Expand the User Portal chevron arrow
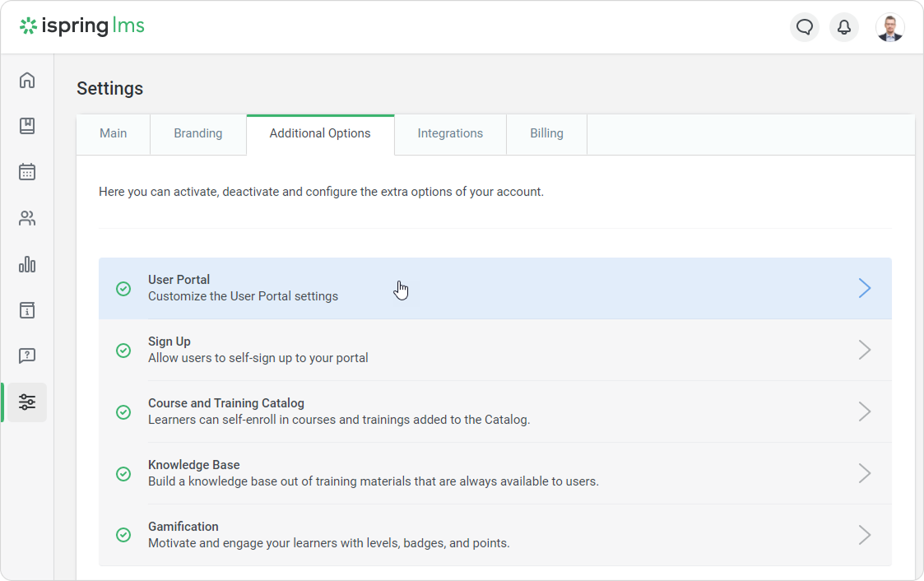This screenshot has height=581, width=924. click(x=864, y=288)
